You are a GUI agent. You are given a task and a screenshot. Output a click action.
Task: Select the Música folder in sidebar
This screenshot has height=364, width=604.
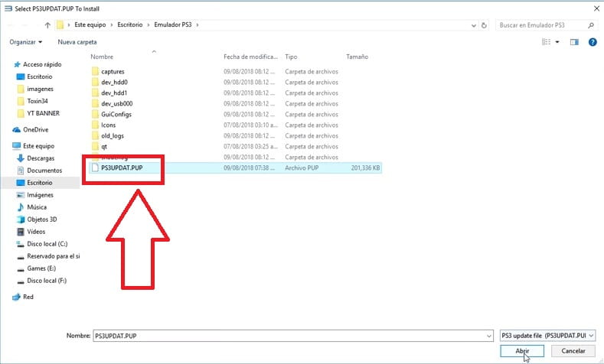pos(37,207)
